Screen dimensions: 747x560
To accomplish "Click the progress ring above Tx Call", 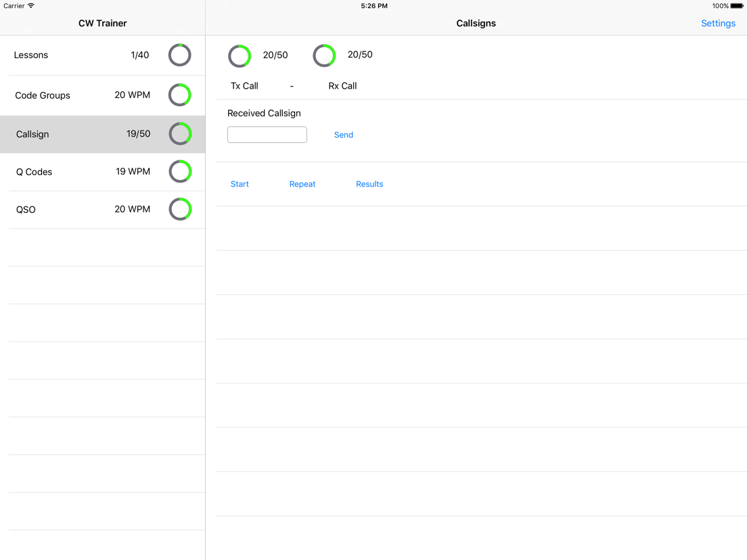I will pyautogui.click(x=240, y=56).
